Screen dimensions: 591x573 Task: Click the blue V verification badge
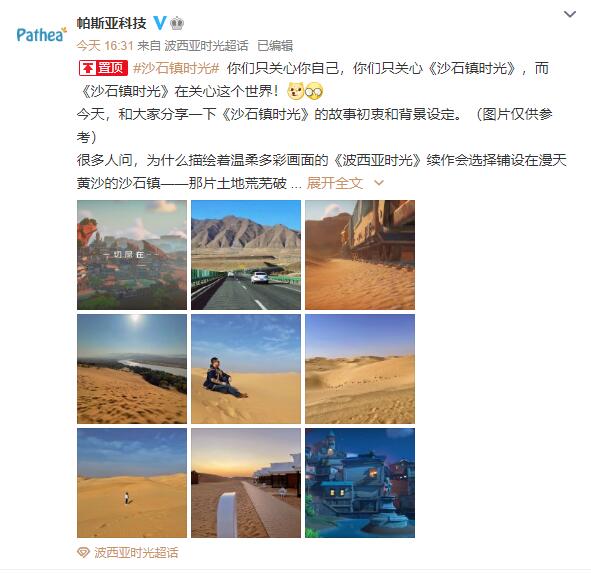tap(160, 23)
